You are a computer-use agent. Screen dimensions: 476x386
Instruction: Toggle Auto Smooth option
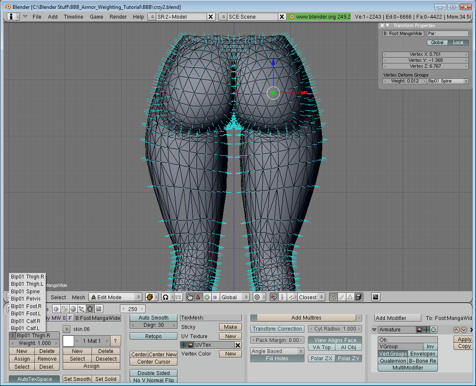coord(153,318)
